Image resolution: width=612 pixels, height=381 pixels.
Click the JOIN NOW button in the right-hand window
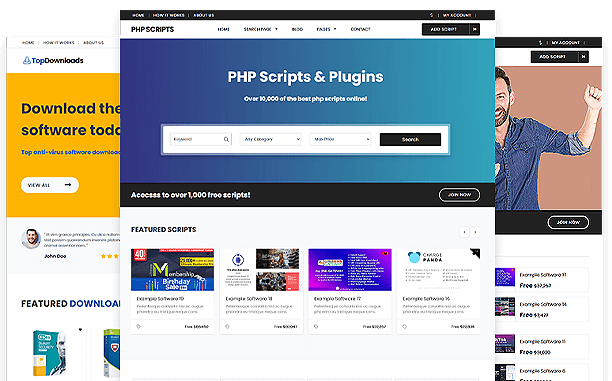(x=568, y=222)
